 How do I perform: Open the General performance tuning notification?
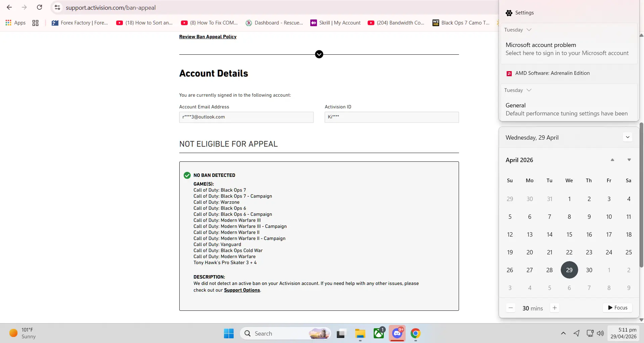coord(569,109)
